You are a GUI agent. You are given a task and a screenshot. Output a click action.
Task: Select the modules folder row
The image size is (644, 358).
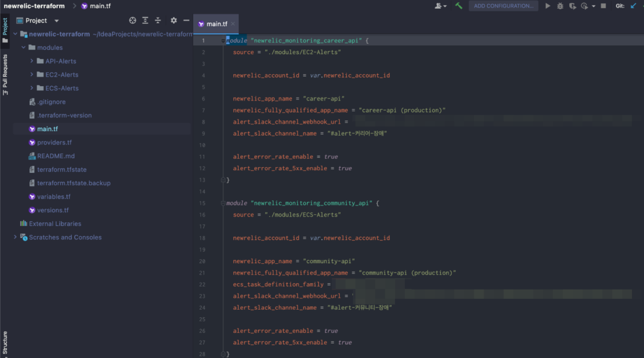102,48
